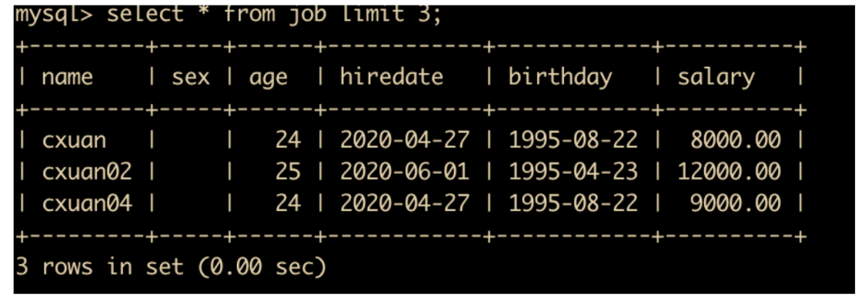Click the birthday column header

(x=560, y=77)
